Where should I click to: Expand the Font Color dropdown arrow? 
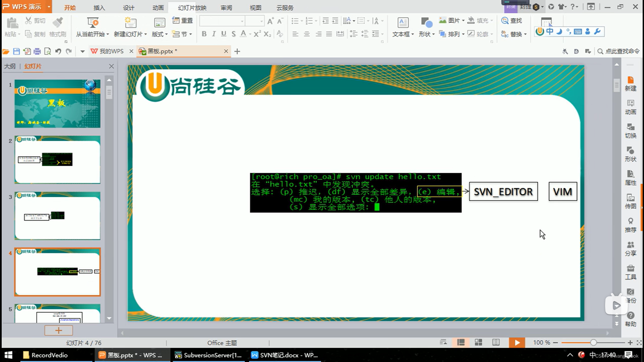(250, 34)
